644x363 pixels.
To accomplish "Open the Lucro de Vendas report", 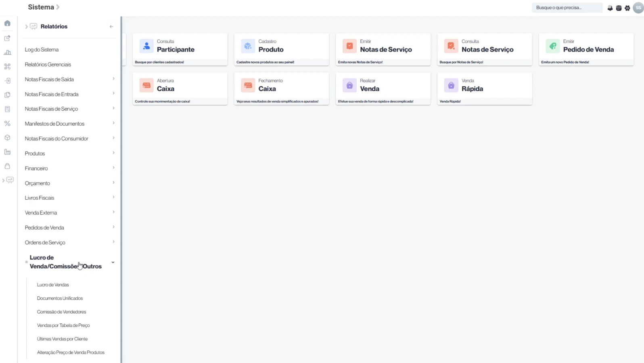I will (x=53, y=285).
